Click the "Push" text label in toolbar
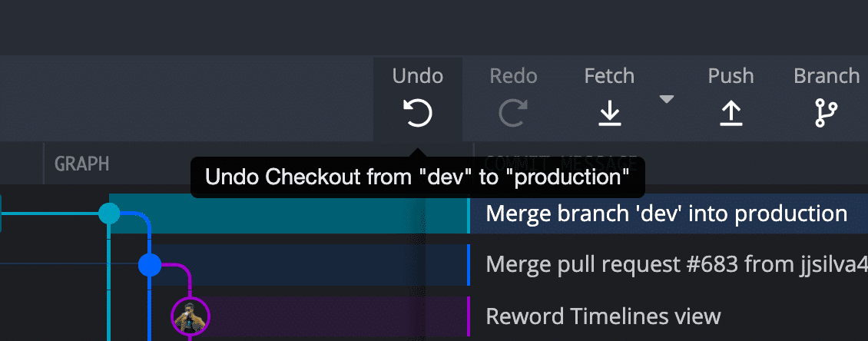Screen dimensions: 868x341 tap(731, 76)
